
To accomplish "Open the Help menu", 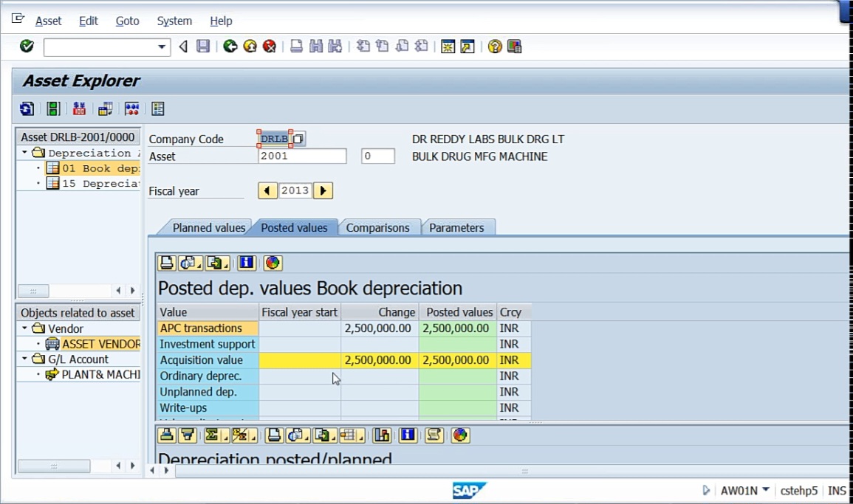I will click(x=221, y=21).
